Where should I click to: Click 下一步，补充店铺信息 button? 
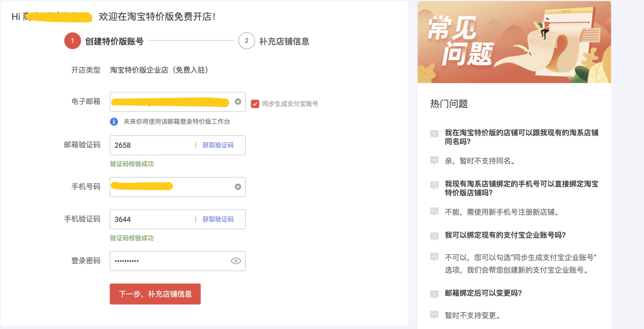click(x=155, y=294)
